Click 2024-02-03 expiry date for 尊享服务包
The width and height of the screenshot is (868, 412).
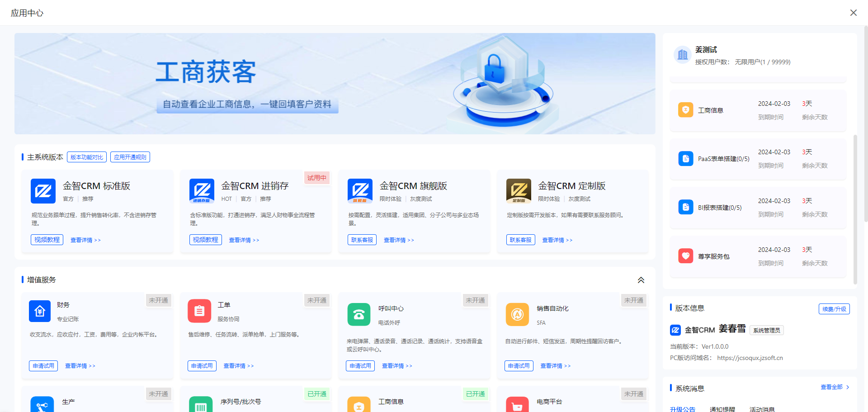774,250
